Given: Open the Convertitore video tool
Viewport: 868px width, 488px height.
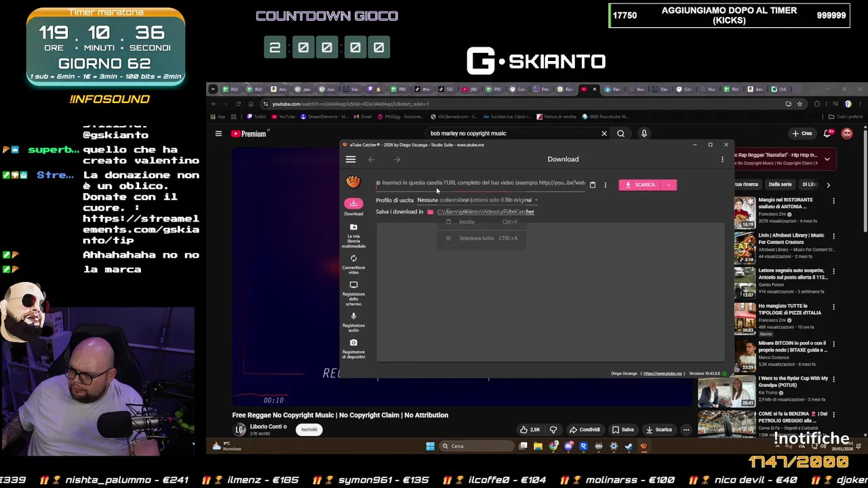Looking at the screenshot, I should coord(353,264).
